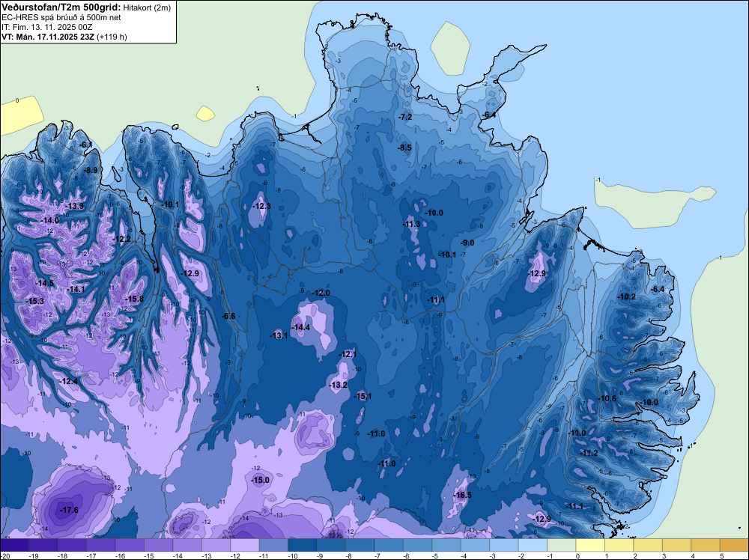The image size is (749, 560).
Task: Click the -12.1 temperature value
Action: [x=348, y=354]
